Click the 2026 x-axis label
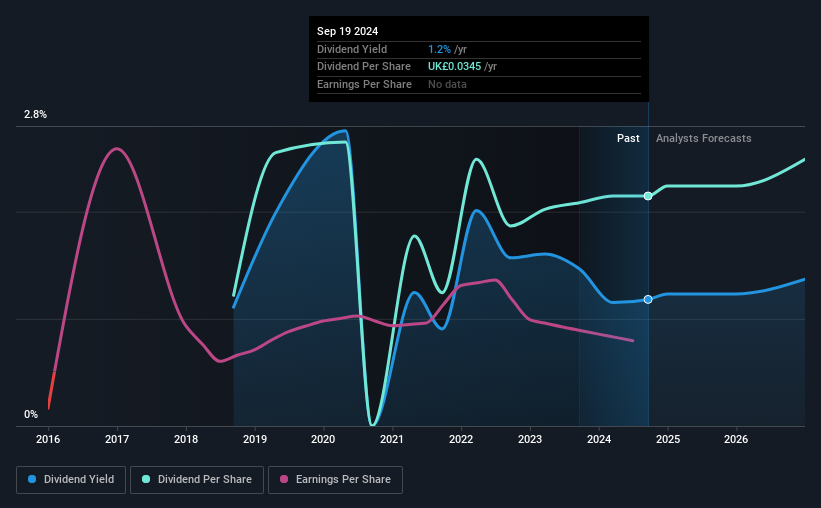This screenshot has width=821, height=508. click(x=736, y=439)
